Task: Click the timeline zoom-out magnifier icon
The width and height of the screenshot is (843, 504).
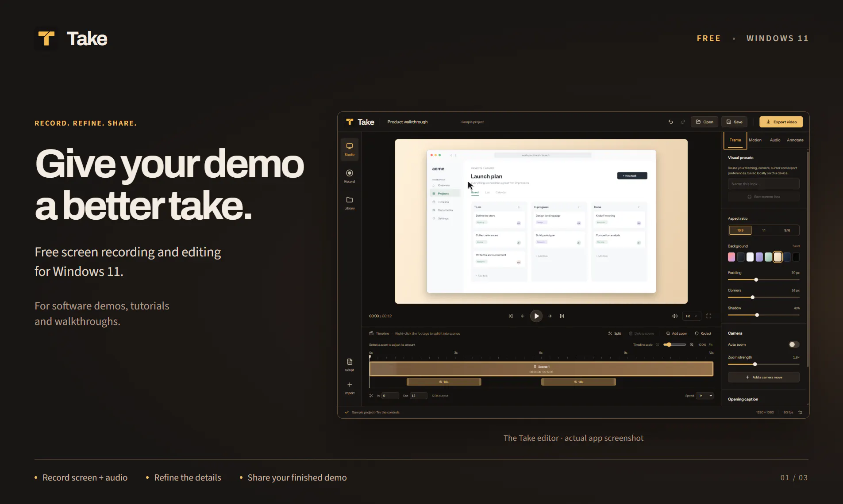Action: (x=658, y=345)
